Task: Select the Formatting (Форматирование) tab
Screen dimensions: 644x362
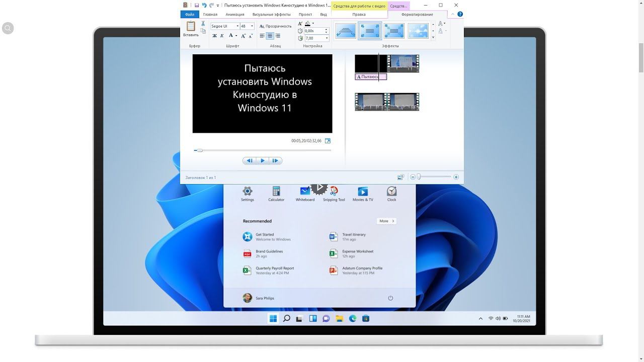Action: pyautogui.click(x=417, y=15)
